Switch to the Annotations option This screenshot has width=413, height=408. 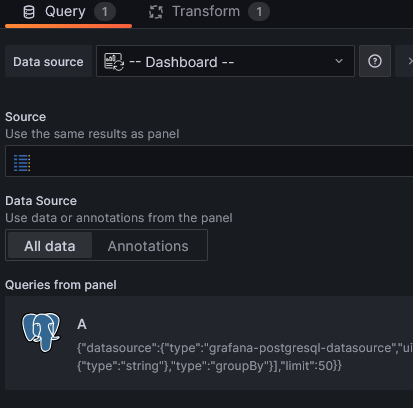[x=148, y=246]
